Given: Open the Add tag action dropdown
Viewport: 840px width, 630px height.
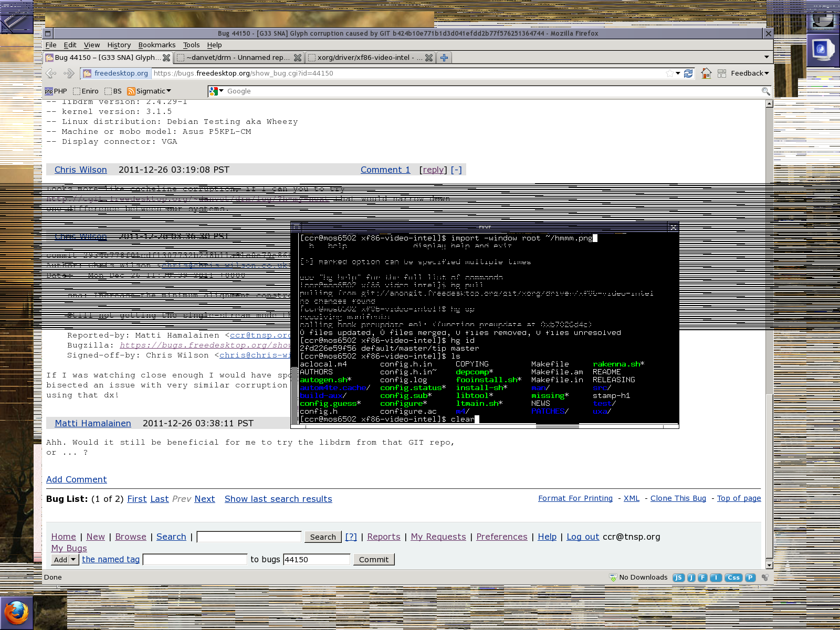Looking at the screenshot, I should click(65, 560).
